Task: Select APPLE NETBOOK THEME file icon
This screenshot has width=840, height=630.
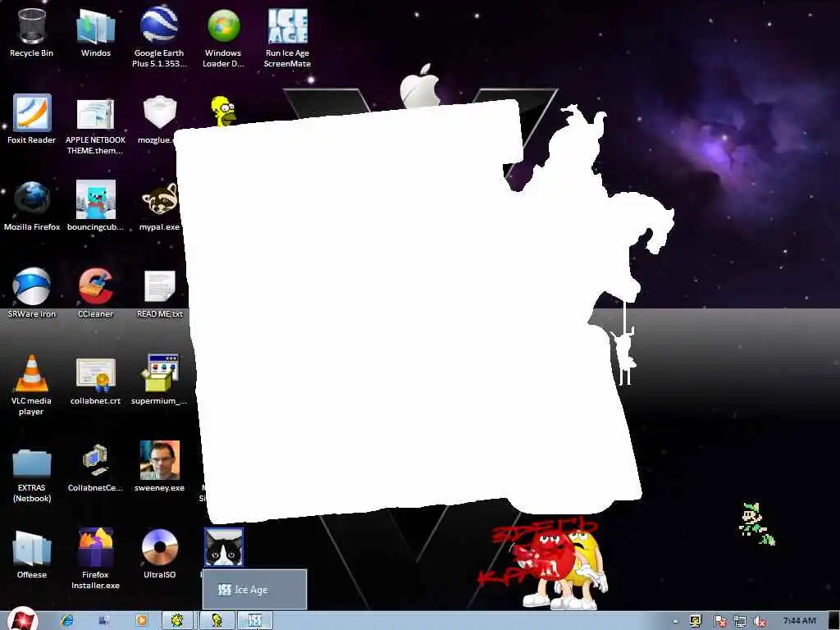Action: [x=95, y=125]
